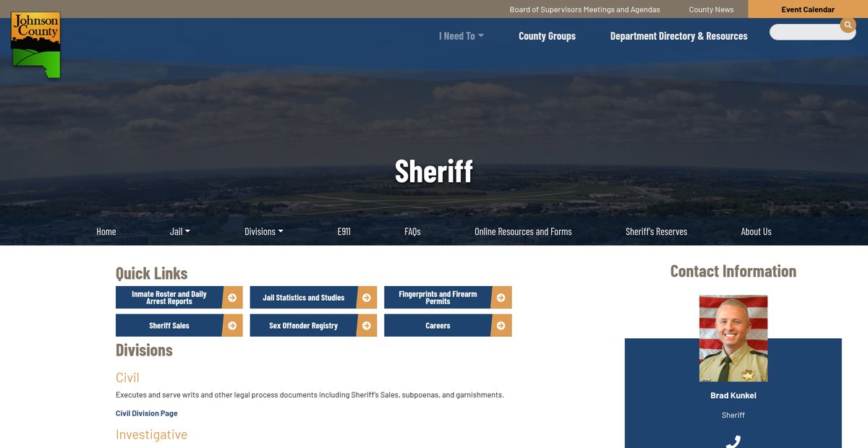Open County Groups menu
This screenshot has height=448, width=868.
[x=547, y=36]
